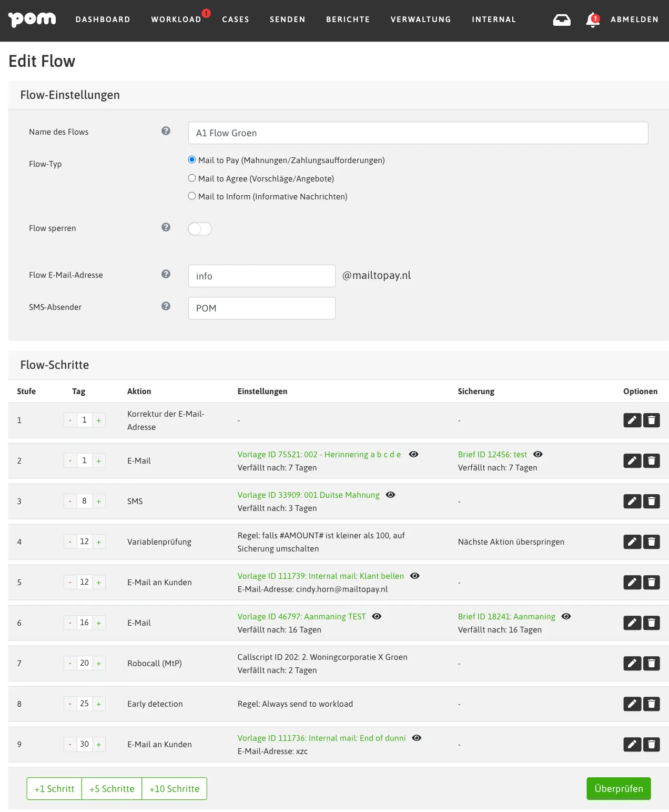Focus the Name des Flows field

[x=418, y=133]
